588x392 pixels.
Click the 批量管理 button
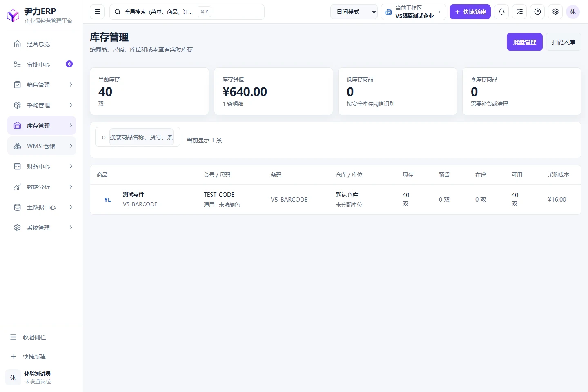tap(525, 42)
